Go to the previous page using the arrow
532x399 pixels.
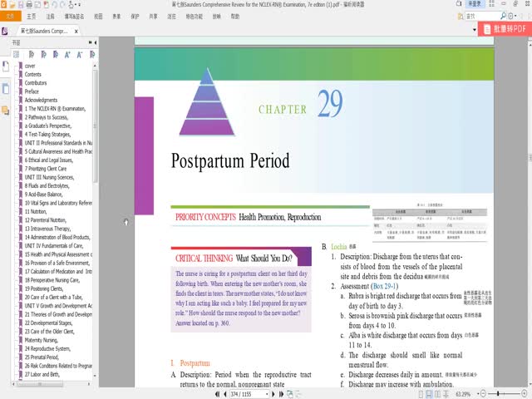pyautogui.click(x=222, y=393)
